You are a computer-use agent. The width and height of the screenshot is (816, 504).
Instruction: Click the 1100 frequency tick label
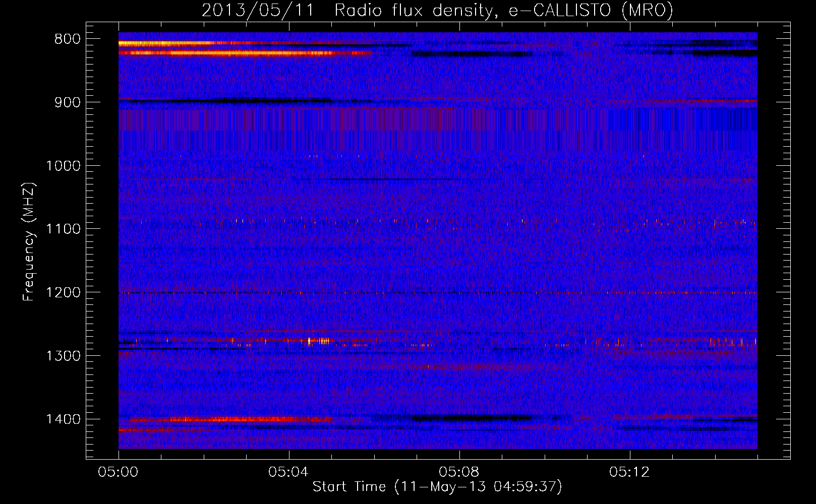point(63,229)
